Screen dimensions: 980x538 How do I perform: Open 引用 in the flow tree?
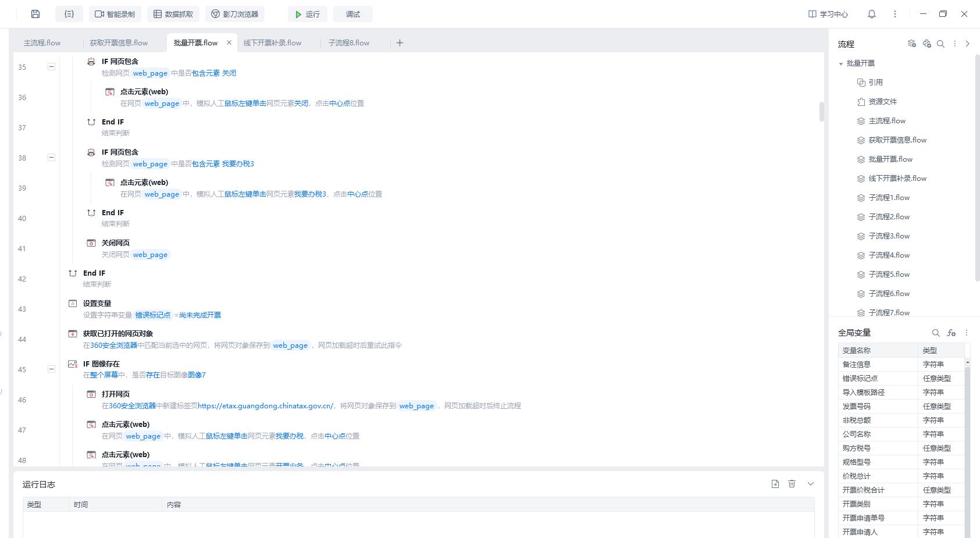pyautogui.click(x=875, y=83)
